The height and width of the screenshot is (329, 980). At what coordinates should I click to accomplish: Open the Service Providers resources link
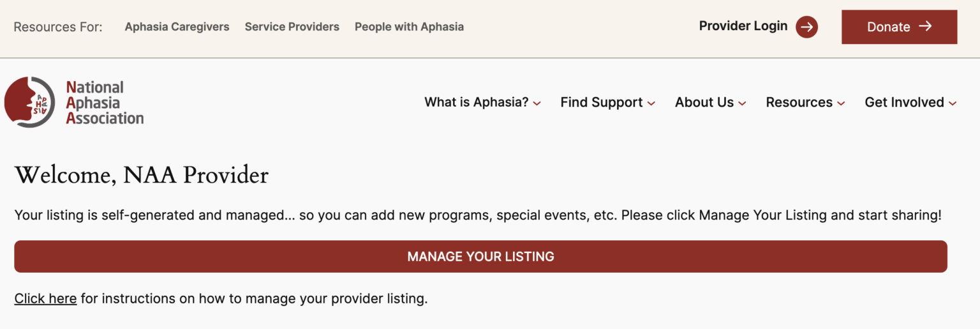point(292,27)
